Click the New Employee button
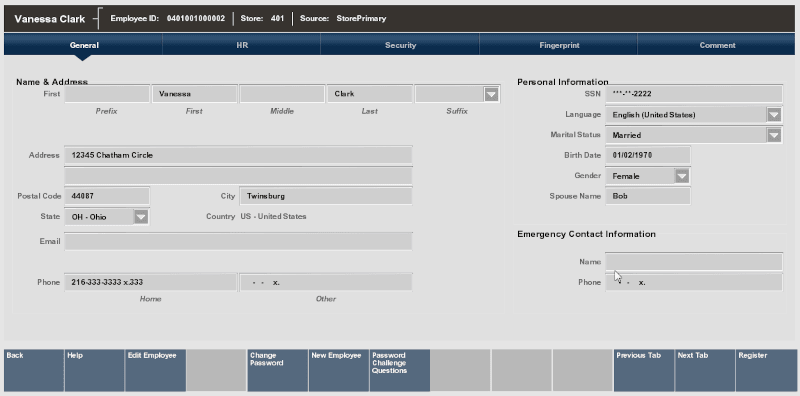The image size is (800, 396). pos(339,370)
